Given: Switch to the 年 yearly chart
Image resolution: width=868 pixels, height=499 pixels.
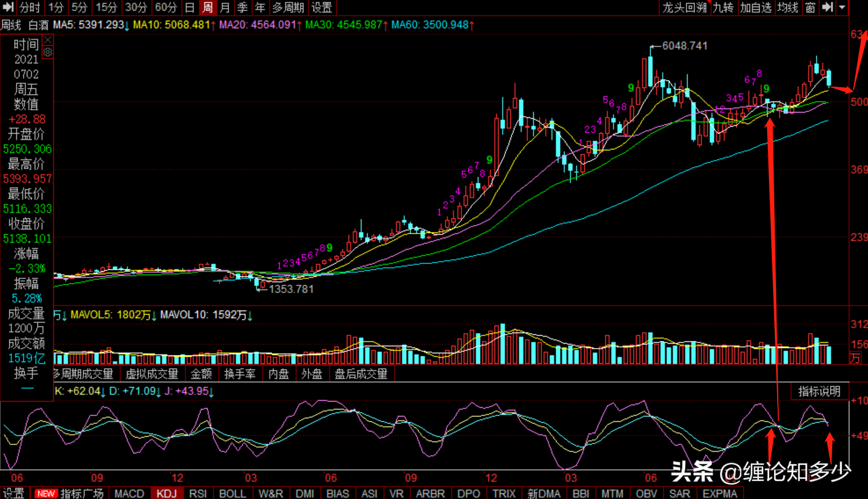Looking at the screenshot, I should point(260,7).
